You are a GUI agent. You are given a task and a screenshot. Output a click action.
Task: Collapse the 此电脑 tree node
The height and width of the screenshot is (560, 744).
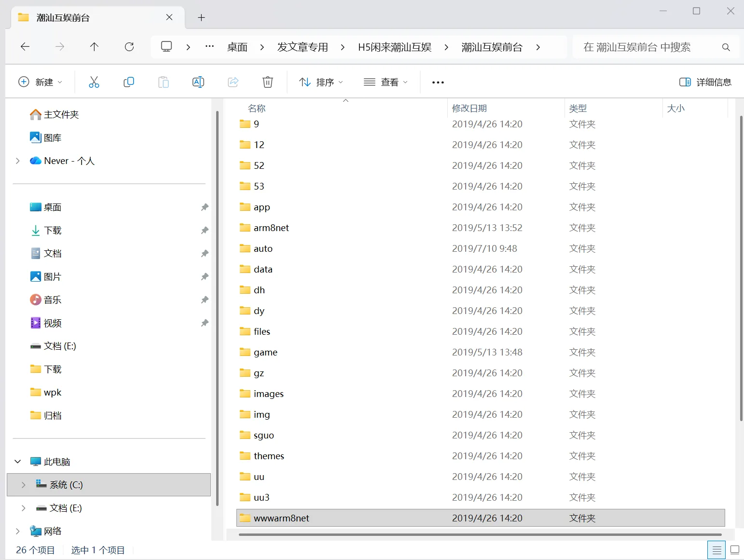tap(18, 462)
